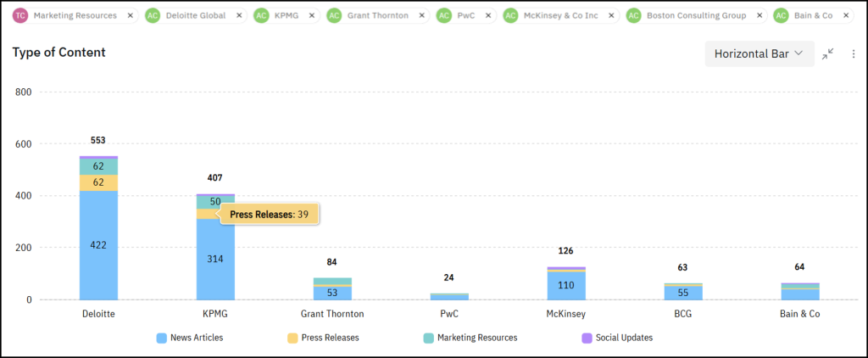868x358 pixels.
Task: Collapse the chart with the minimize arrows icon
Action: point(827,53)
